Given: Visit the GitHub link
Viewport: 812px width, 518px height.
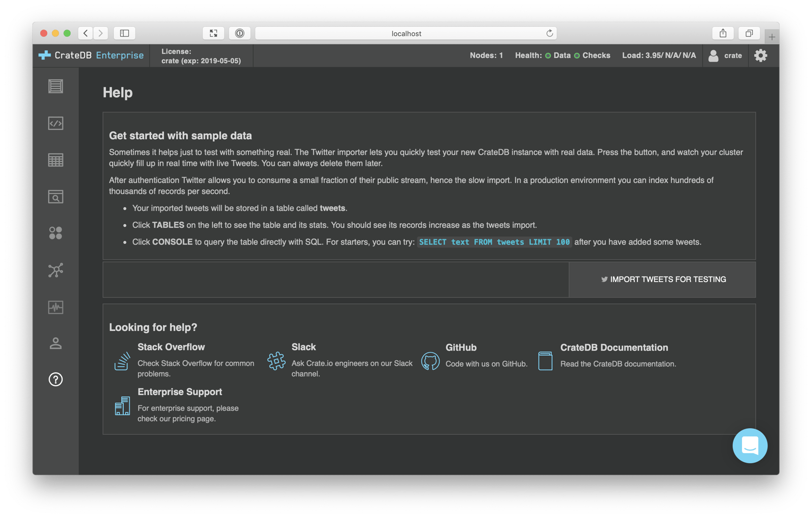Looking at the screenshot, I should tap(461, 348).
